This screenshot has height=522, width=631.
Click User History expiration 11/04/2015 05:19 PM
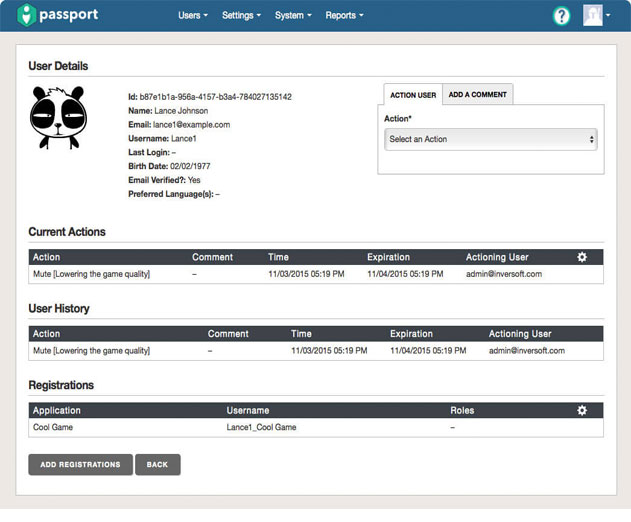coord(428,351)
